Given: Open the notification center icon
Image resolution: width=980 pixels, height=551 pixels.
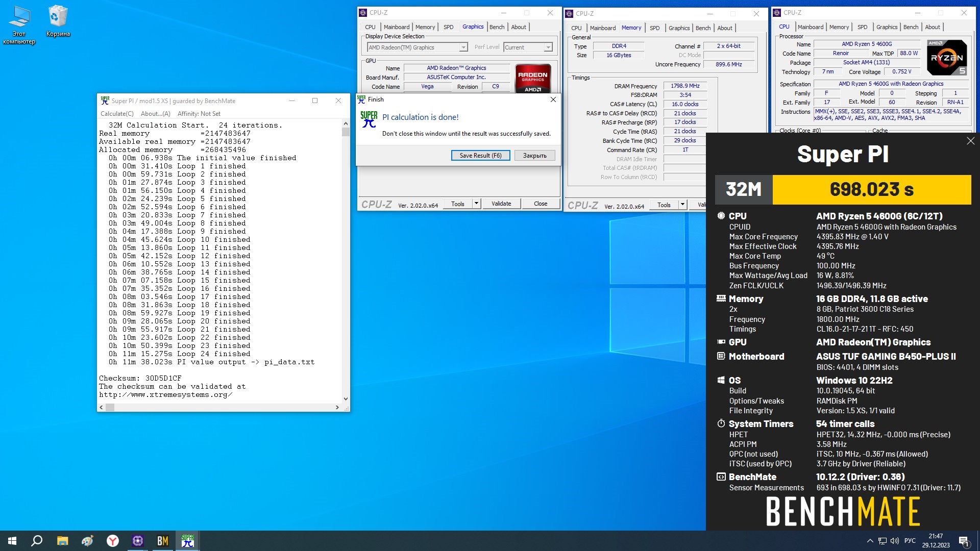Looking at the screenshot, I should (964, 541).
